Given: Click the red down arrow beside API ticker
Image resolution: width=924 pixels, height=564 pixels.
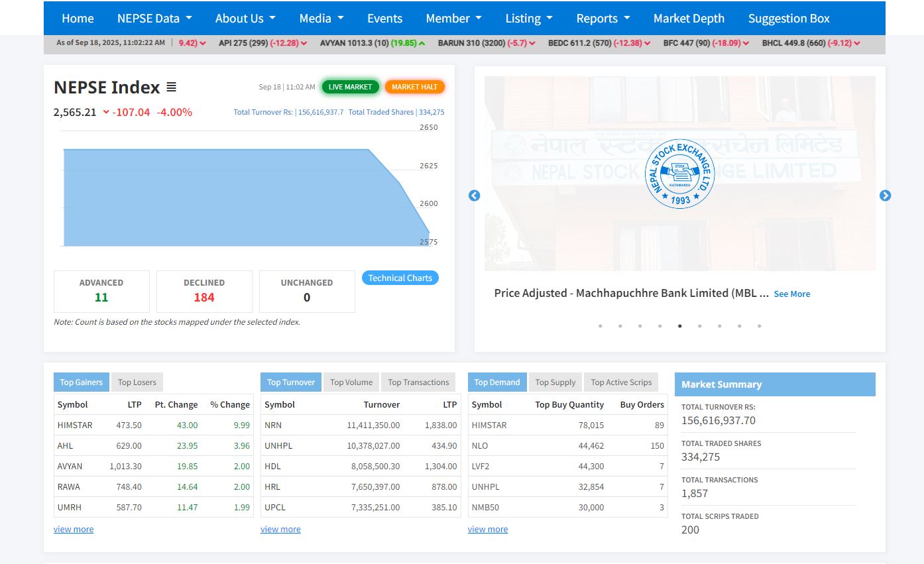Looking at the screenshot, I should tap(304, 43).
